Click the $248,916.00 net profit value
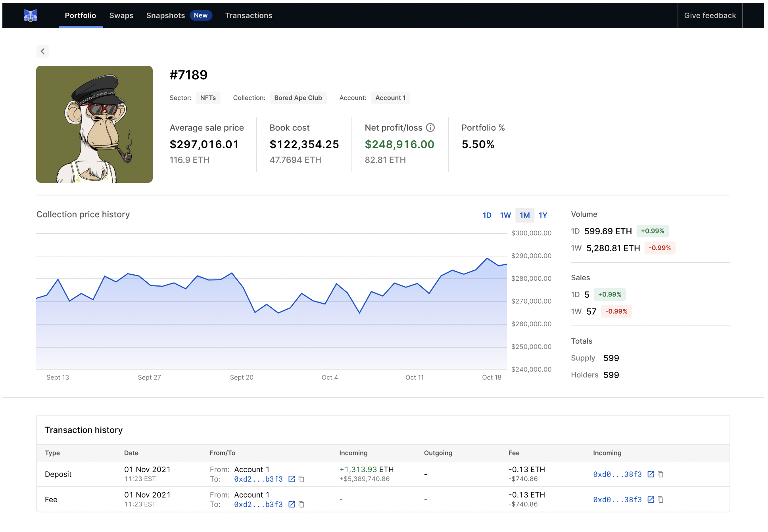Image resolution: width=768 pixels, height=532 pixels. pyautogui.click(x=399, y=144)
